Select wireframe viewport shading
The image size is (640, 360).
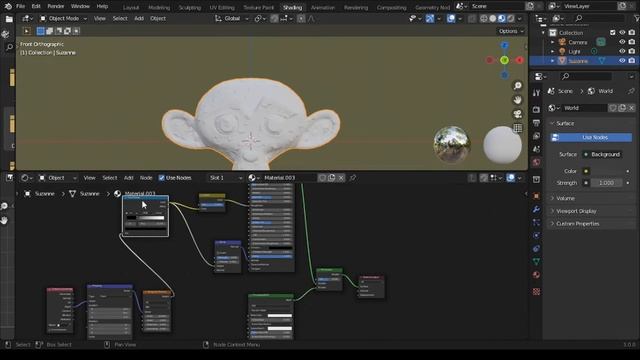point(484,18)
